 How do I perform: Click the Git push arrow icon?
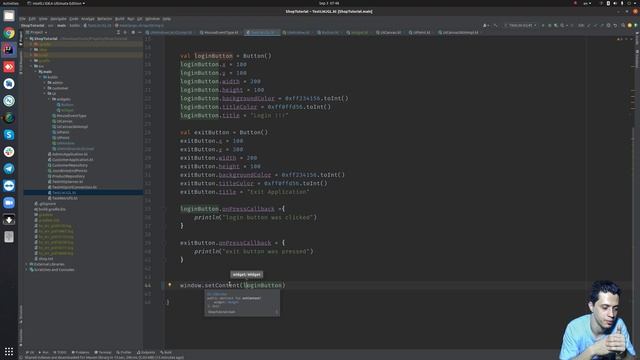602,25
